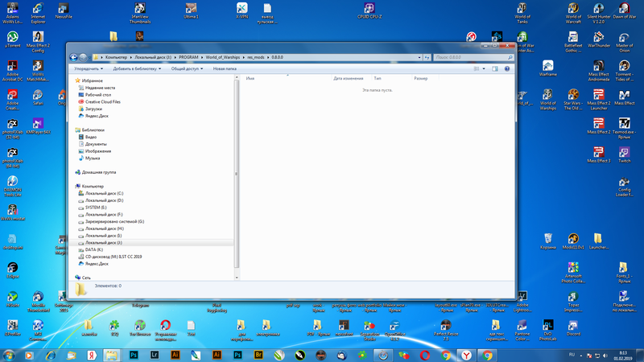Open the Mass Effect 3 desktop shortcut
Viewport: 644px width, 362px height.
(x=598, y=155)
